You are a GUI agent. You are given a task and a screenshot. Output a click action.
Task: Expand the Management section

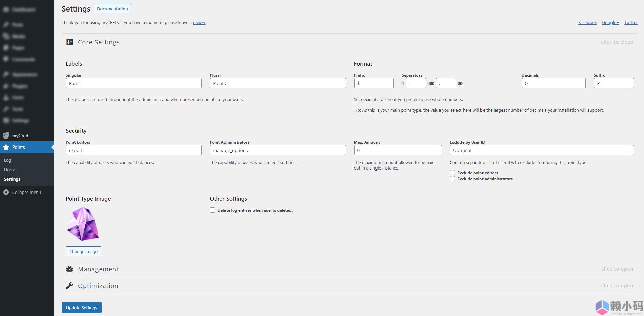(x=617, y=269)
